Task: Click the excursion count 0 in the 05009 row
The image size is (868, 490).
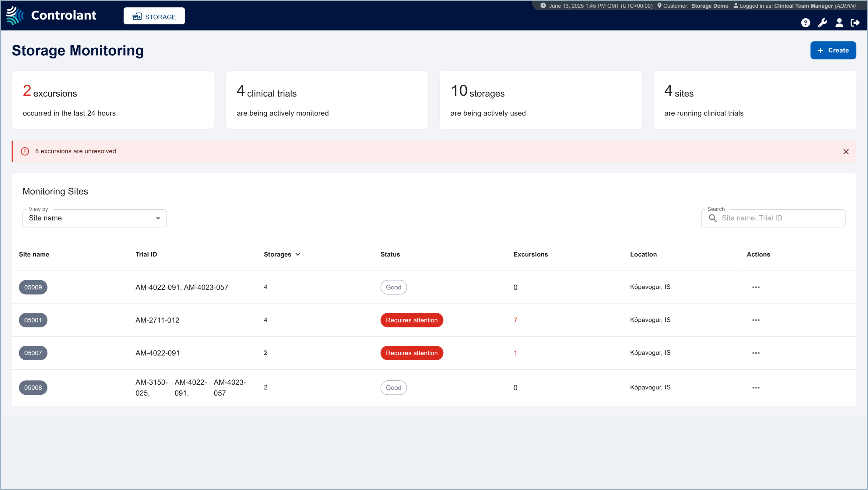Action: pos(515,287)
